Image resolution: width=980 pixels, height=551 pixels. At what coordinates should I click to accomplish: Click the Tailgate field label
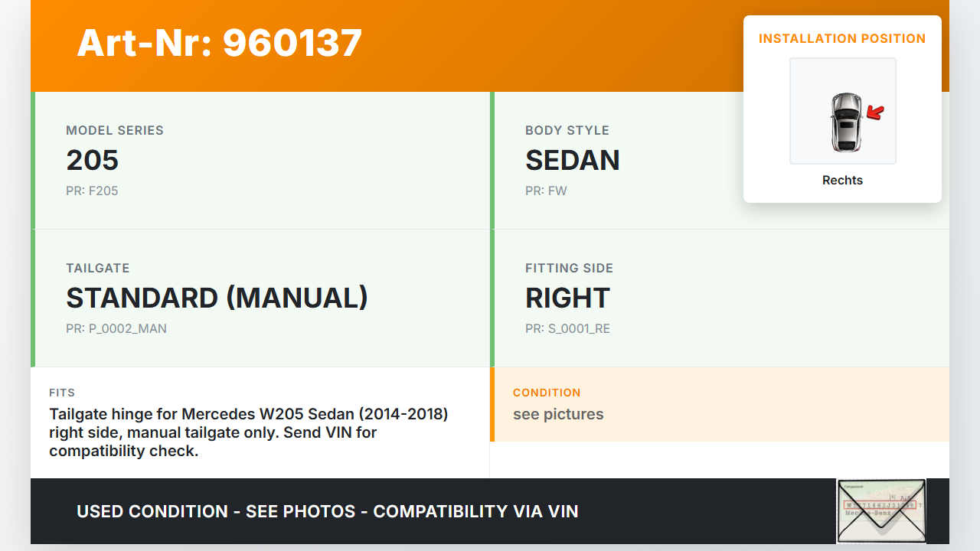click(98, 269)
